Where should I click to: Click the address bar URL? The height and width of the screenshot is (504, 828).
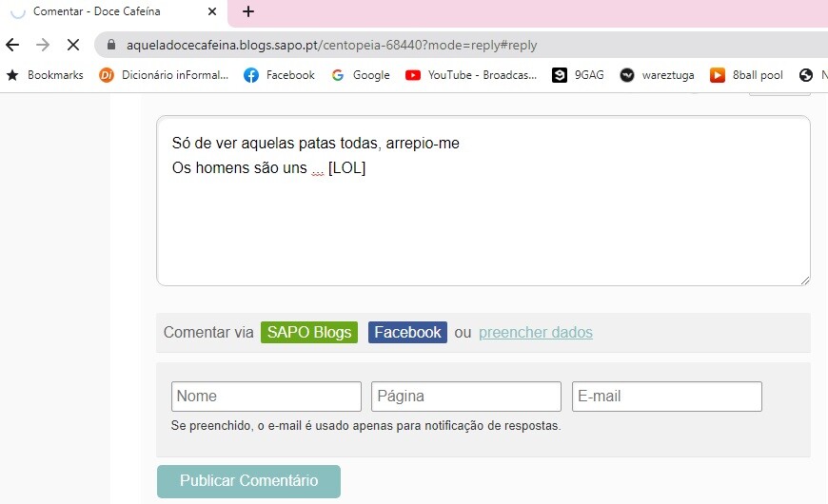pos(331,45)
